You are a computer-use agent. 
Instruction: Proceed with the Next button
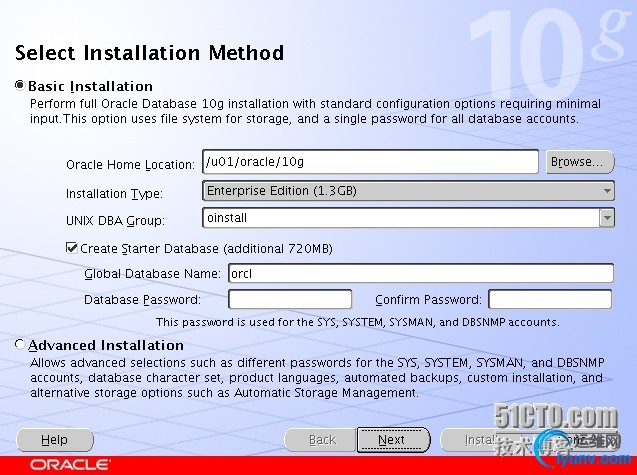point(393,440)
